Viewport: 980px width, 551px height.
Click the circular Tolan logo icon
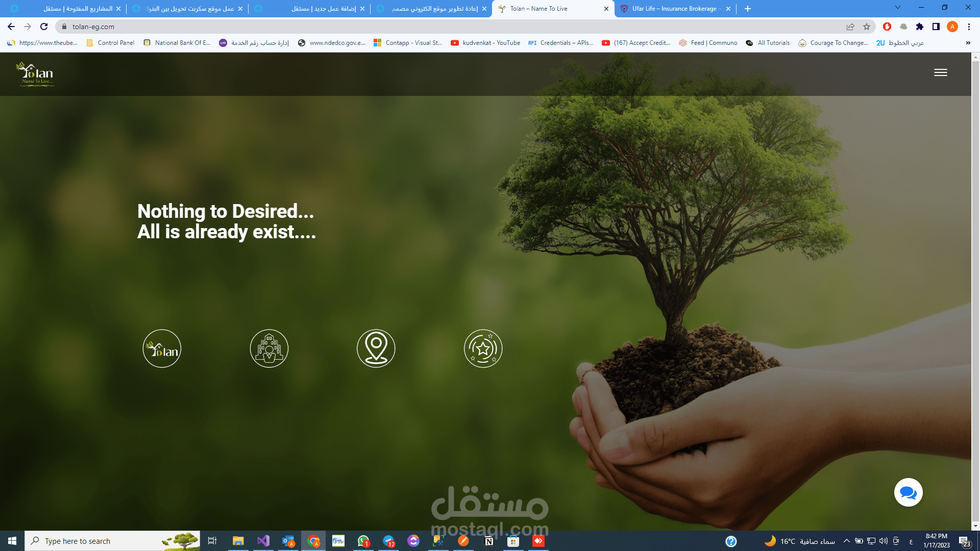[162, 348]
